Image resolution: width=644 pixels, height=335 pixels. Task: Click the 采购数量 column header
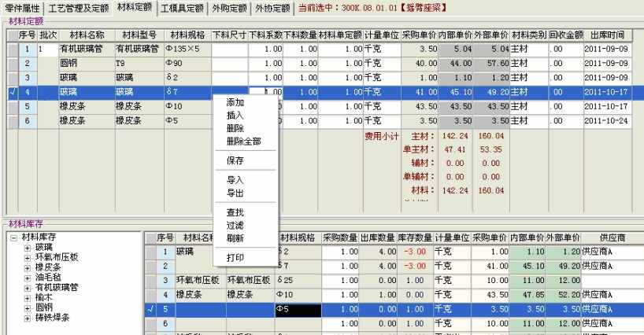[340, 237]
